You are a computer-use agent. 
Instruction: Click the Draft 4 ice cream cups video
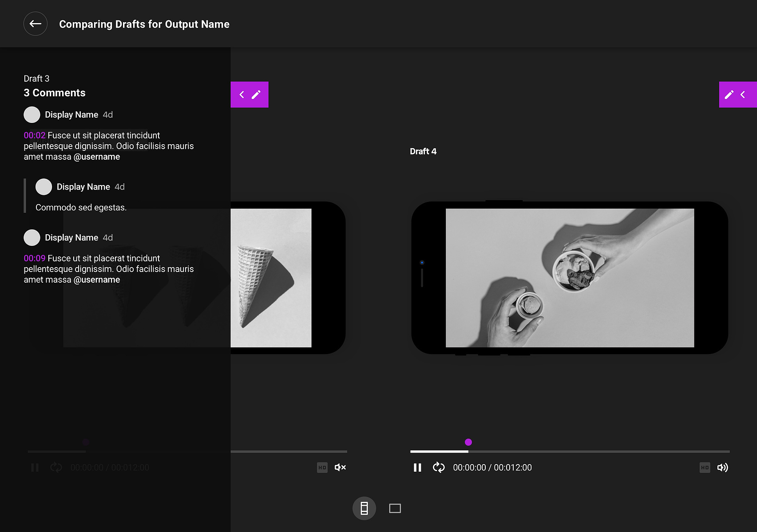point(570,278)
